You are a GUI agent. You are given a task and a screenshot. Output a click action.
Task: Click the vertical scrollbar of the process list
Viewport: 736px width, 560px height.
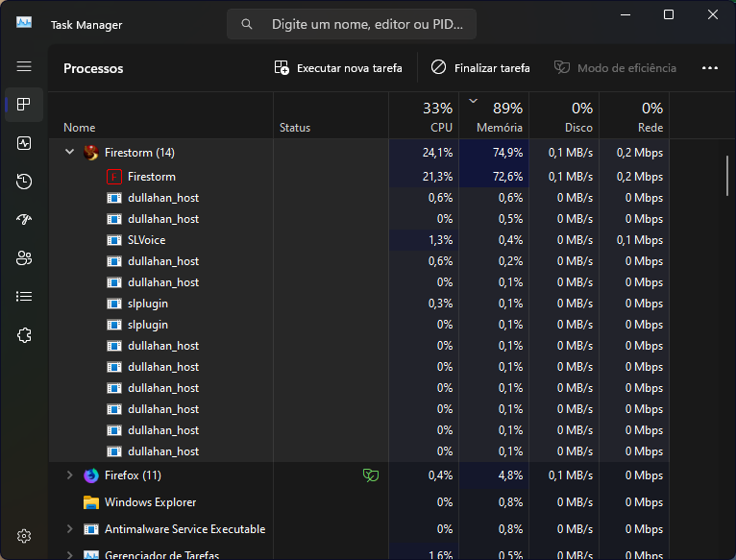click(x=727, y=176)
